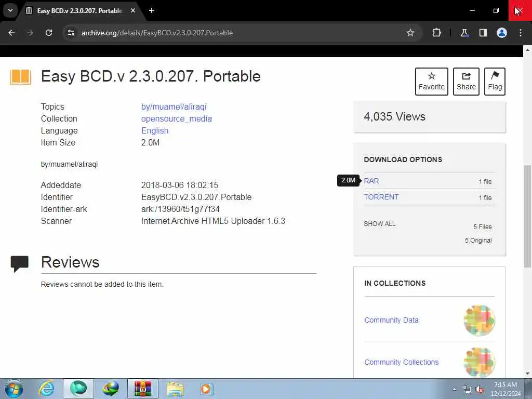Viewport: 532px width, 399px height.
Task: Click the browser forward arrow
Action: pos(30,33)
